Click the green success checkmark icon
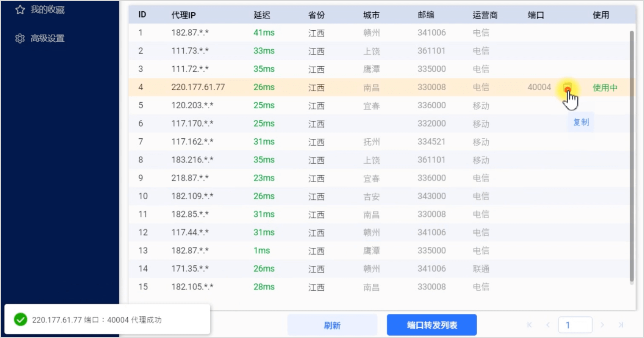The height and width of the screenshot is (338, 644). tap(20, 319)
